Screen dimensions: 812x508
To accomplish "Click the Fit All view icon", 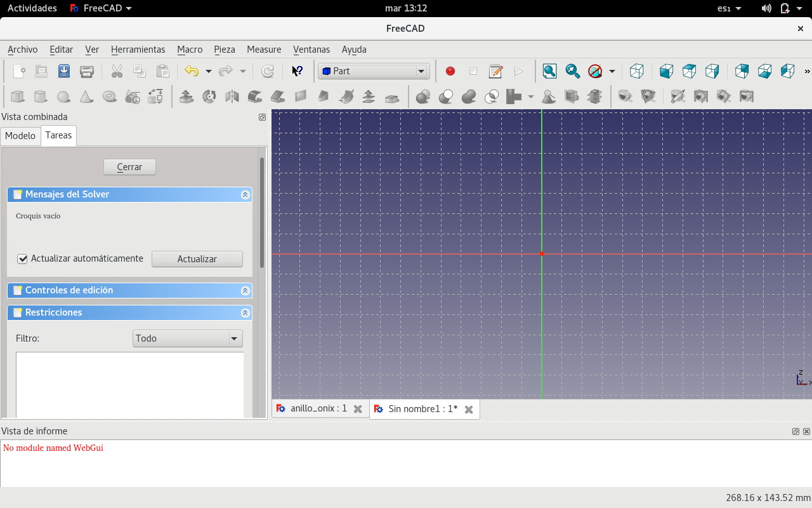I will coord(549,71).
